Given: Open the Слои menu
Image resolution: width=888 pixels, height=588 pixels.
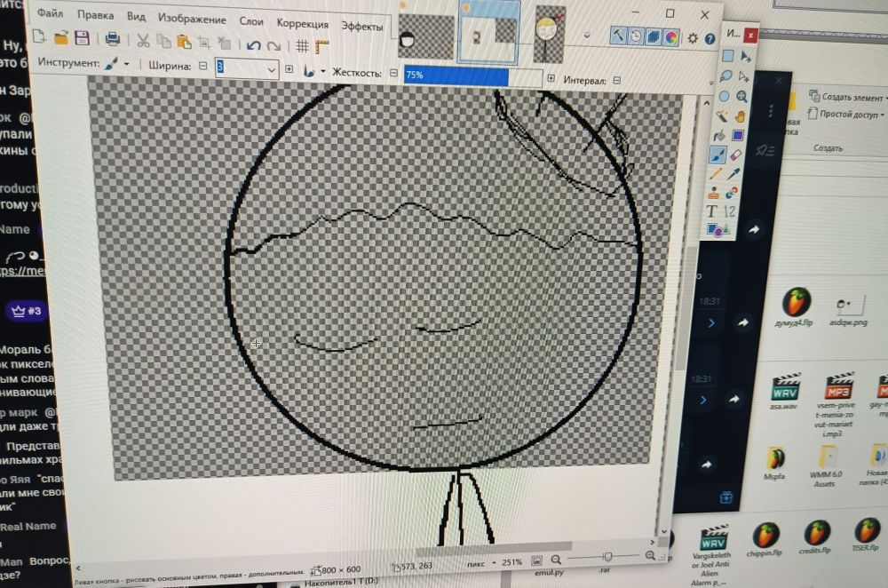Looking at the screenshot, I should pyautogui.click(x=251, y=21).
